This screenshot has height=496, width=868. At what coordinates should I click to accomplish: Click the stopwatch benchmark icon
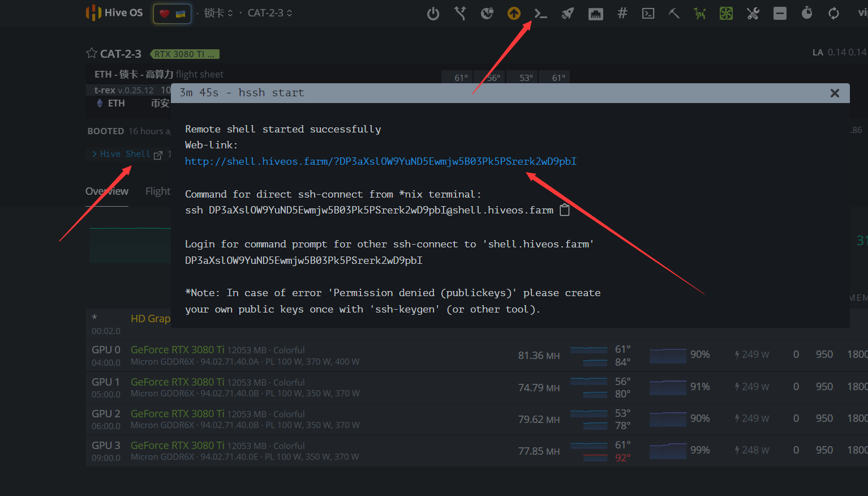tap(807, 13)
